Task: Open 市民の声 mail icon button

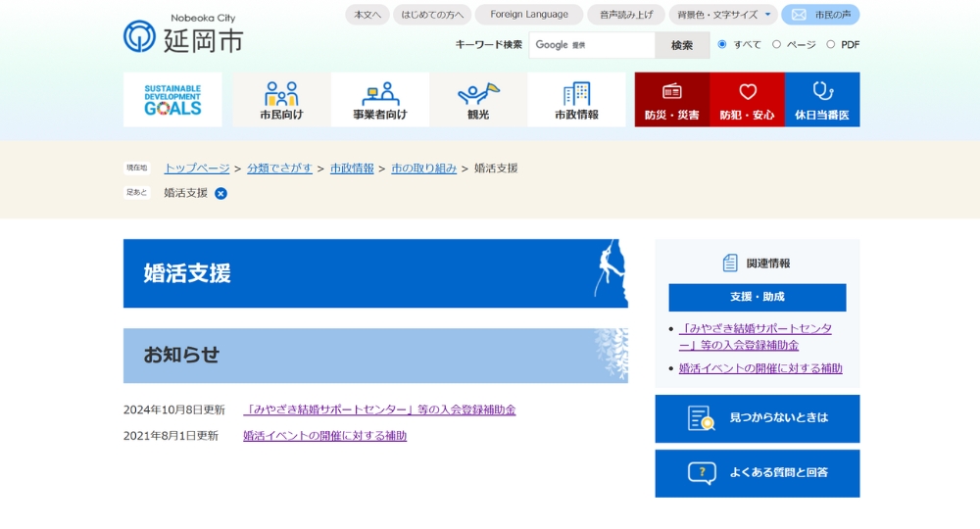Action: 820,15
